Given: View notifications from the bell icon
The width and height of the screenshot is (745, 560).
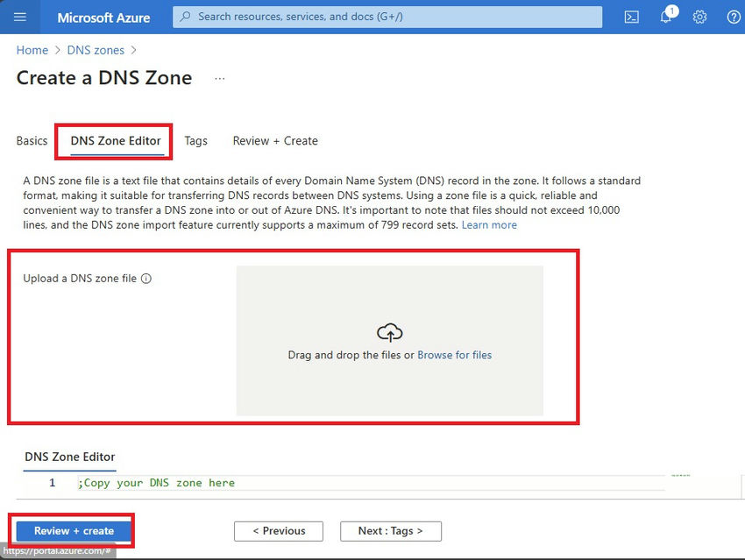Looking at the screenshot, I should coord(664,17).
